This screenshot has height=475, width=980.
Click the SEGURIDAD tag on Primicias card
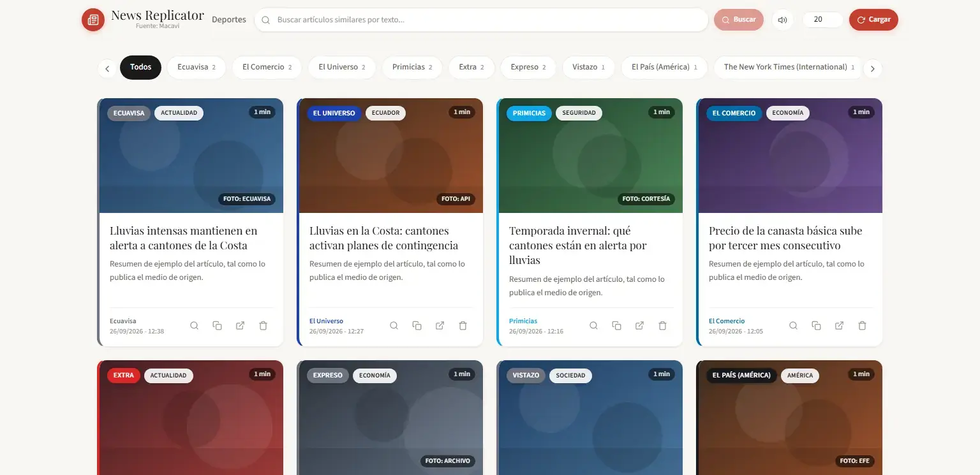pyautogui.click(x=579, y=113)
